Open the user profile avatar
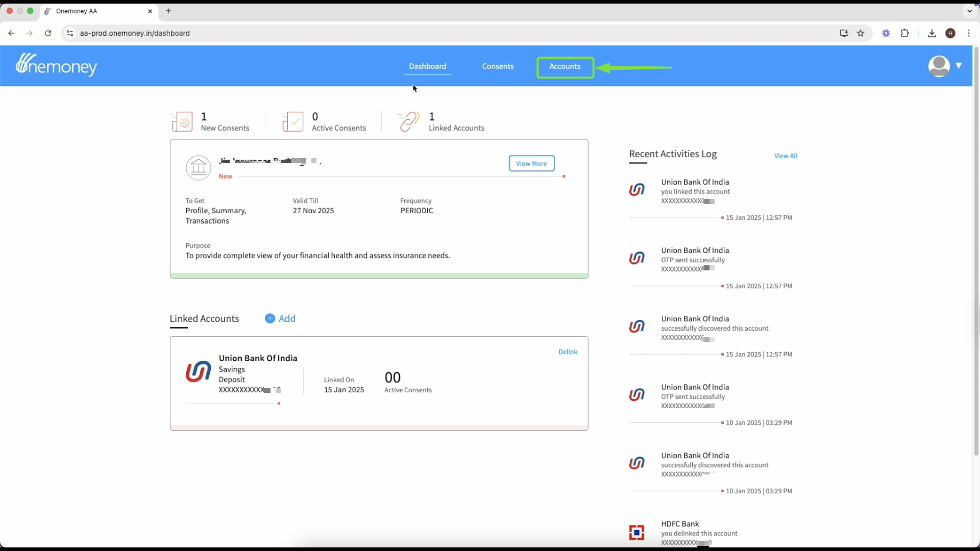The image size is (980, 551). point(939,66)
